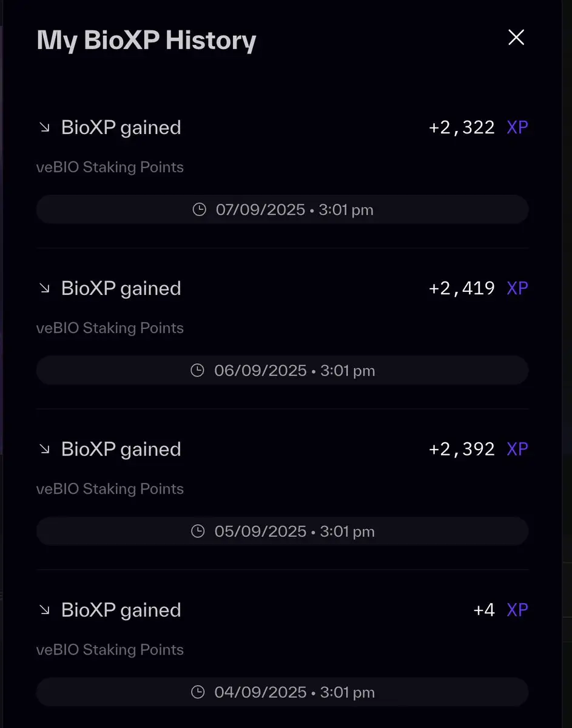This screenshot has width=572, height=728.
Task: Click the clock icon for 07/09/2025
Action: (x=199, y=210)
